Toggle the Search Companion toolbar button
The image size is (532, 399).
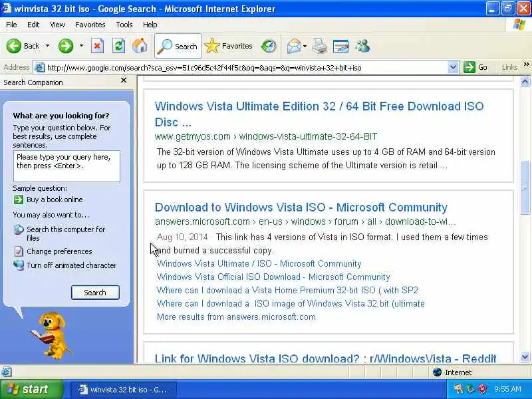pos(178,46)
